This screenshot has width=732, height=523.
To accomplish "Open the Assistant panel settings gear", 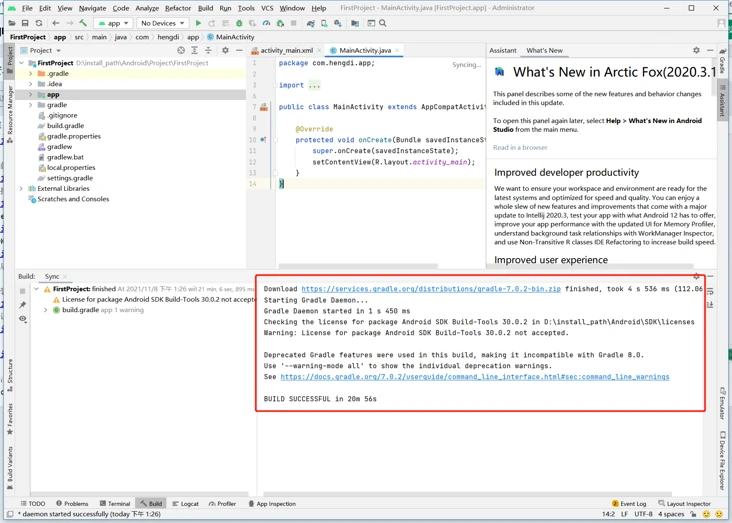I will pyautogui.click(x=696, y=50).
